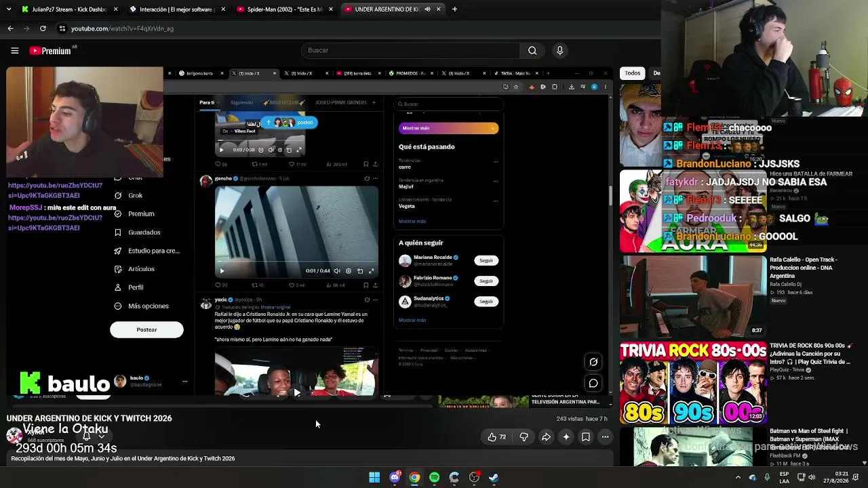Open Windows Start menu
This screenshot has width=868, height=488.
[x=374, y=477]
